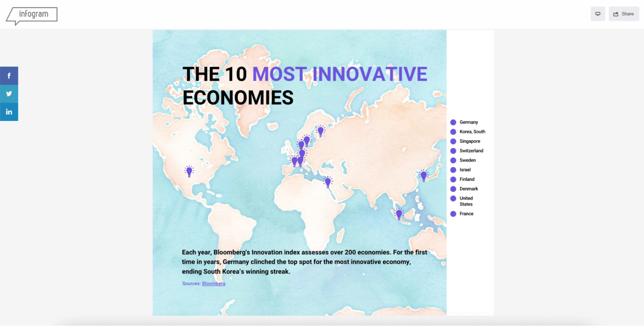The width and height of the screenshot is (644, 326).
Task: Click the title 'MOST INNOVATIVE' text
Action: click(x=340, y=74)
